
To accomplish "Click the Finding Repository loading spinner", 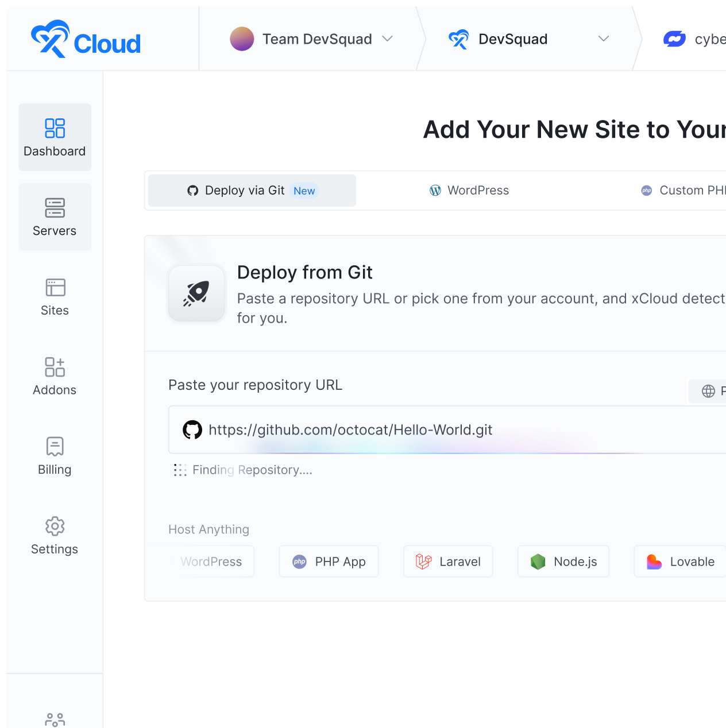I will tap(180, 470).
